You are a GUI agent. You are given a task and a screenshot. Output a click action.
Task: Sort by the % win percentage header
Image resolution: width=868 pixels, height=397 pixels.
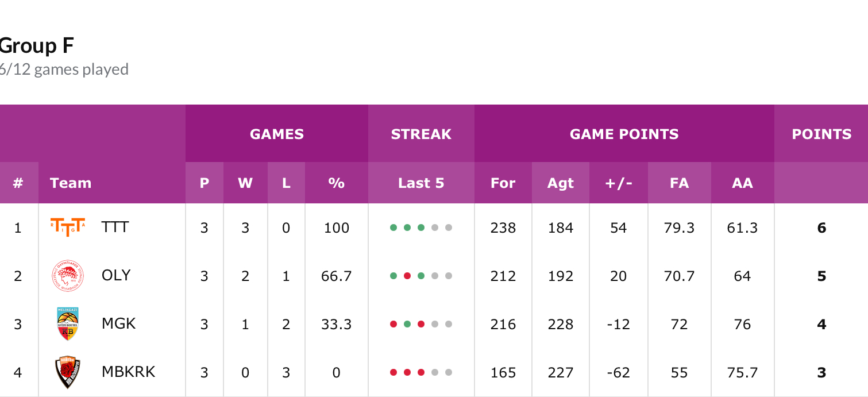(x=336, y=183)
